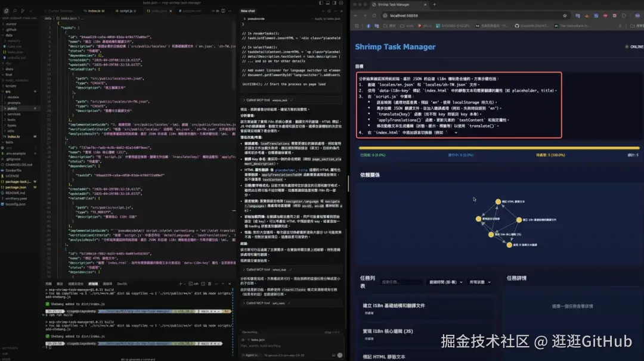Image resolution: width=644 pixels, height=361 pixels.
Task: Click the rightmost yellow node in dependency graph
Action: pos(519,220)
